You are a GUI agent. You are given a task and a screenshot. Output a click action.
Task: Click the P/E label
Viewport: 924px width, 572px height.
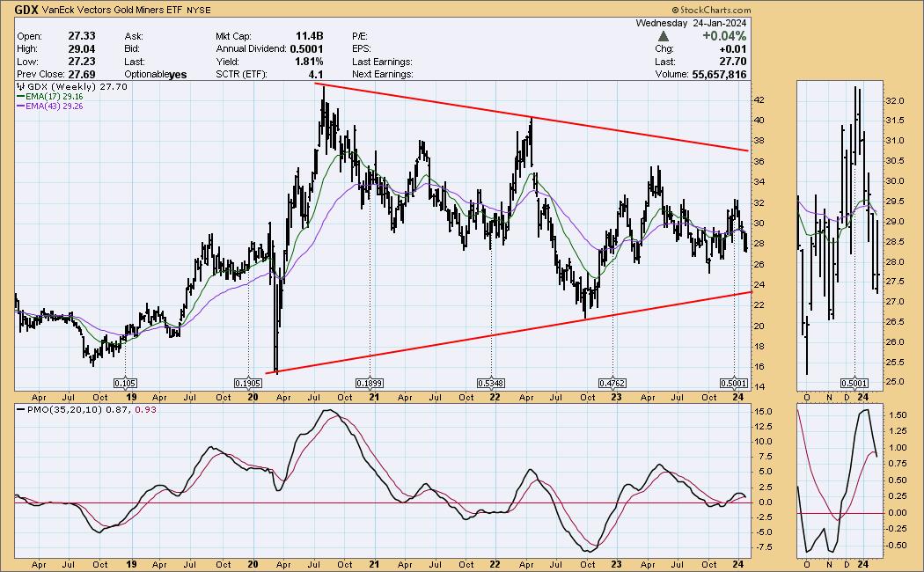(360, 36)
